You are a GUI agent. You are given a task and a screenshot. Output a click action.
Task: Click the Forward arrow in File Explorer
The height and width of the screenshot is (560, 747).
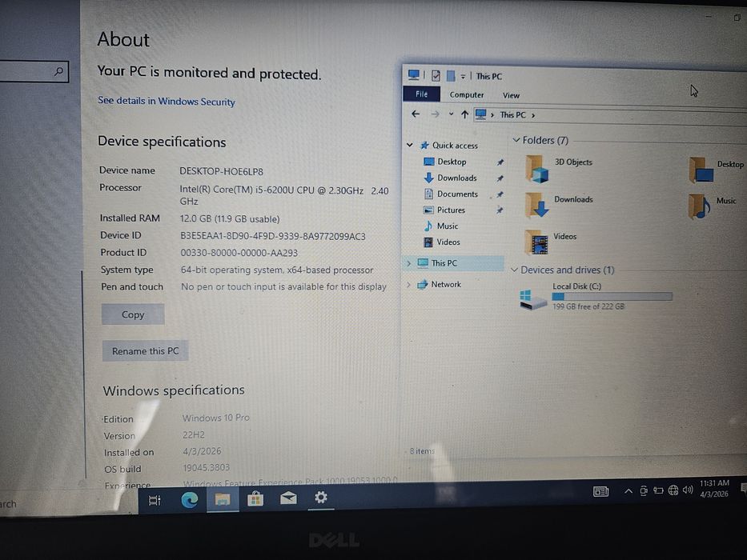point(435,114)
